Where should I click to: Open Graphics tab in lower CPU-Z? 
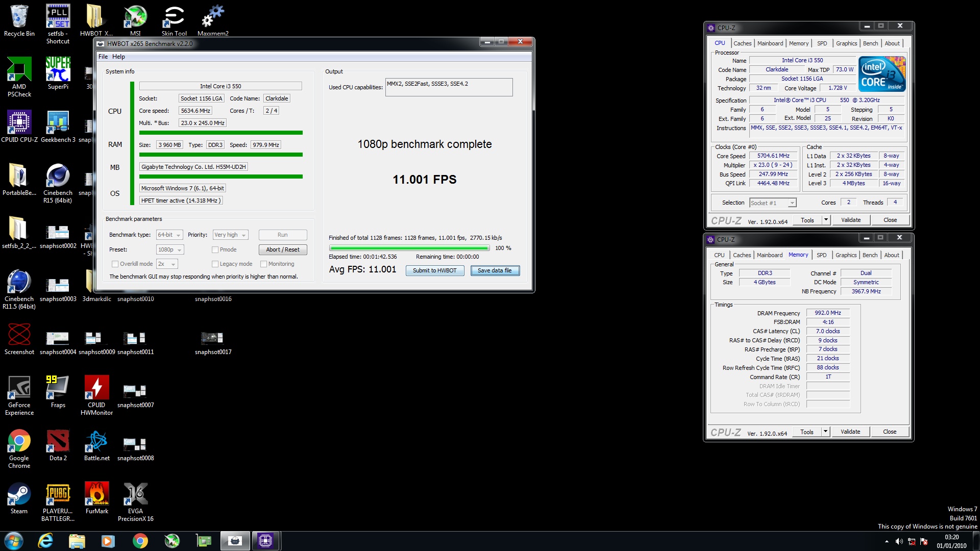[x=846, y=255]
